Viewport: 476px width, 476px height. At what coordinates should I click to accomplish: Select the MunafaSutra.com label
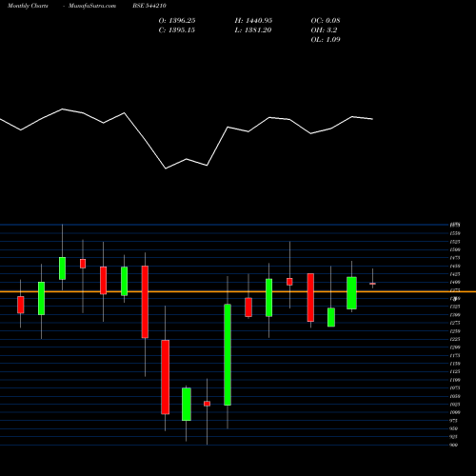[92, 6]
